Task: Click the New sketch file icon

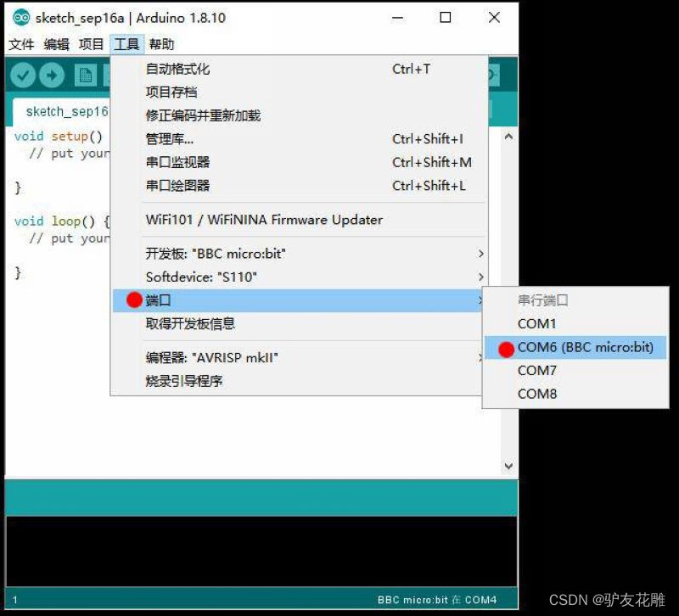Action: coord(86,76)
